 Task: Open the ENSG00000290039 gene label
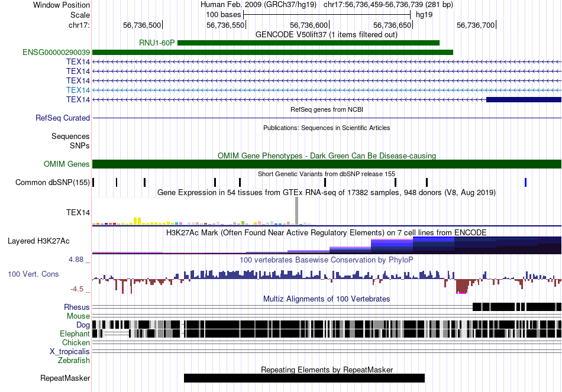pyautogui.click(x=56, y=52)
